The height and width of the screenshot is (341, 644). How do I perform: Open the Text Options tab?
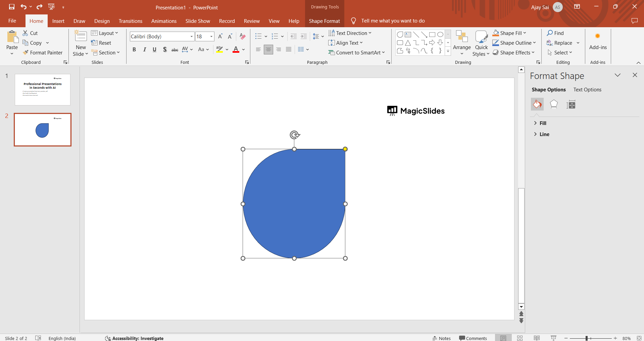587,90
